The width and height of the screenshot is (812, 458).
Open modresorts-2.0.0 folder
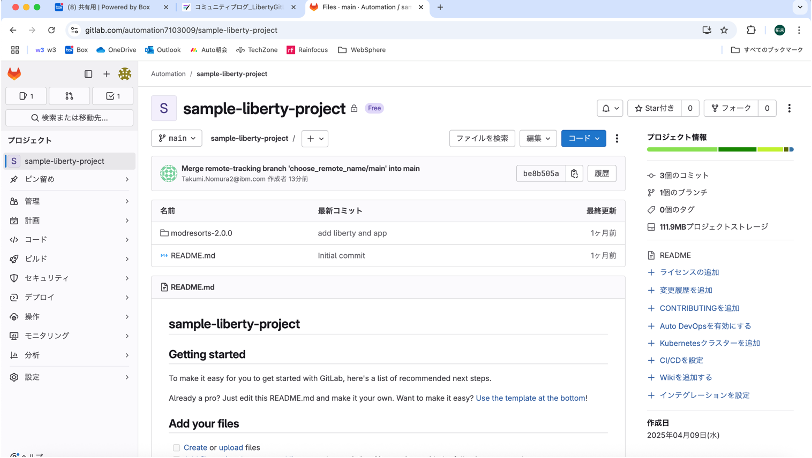click(201, 233)
